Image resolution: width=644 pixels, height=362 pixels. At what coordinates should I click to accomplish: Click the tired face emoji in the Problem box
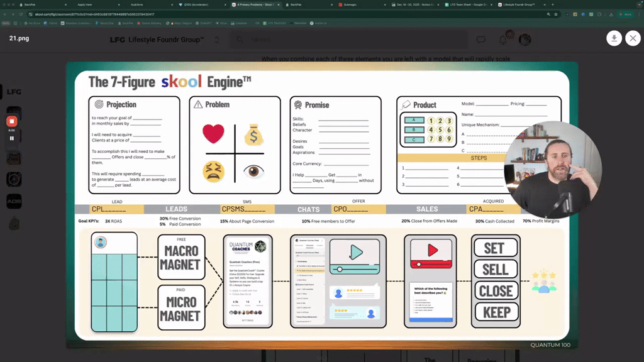[x=214, y=172]
